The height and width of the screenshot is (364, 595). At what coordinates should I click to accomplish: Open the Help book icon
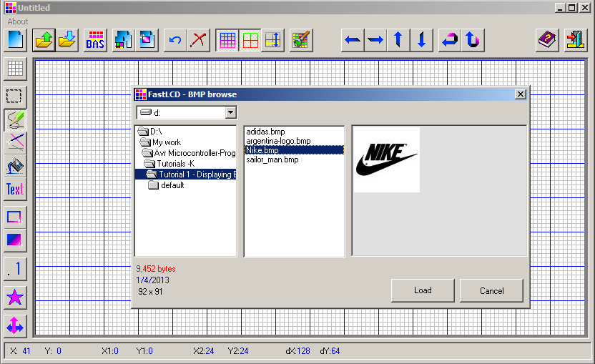click(x=547, y=40)
